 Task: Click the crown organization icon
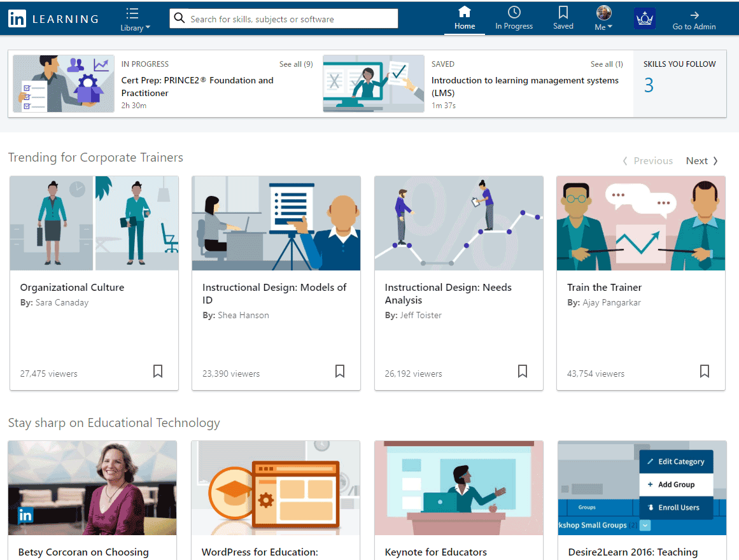pyautogui.click(x=644, y=17)
